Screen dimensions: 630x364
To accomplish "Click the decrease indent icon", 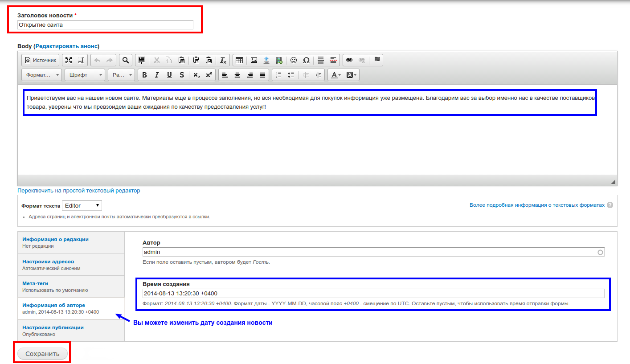I will [306, 75].
